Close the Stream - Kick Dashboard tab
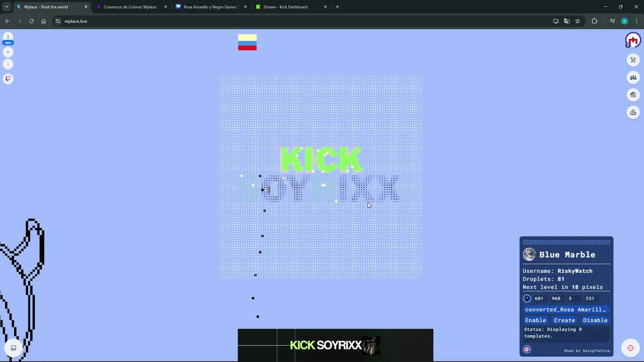This screenshot has width=644, height=362. 325,7
